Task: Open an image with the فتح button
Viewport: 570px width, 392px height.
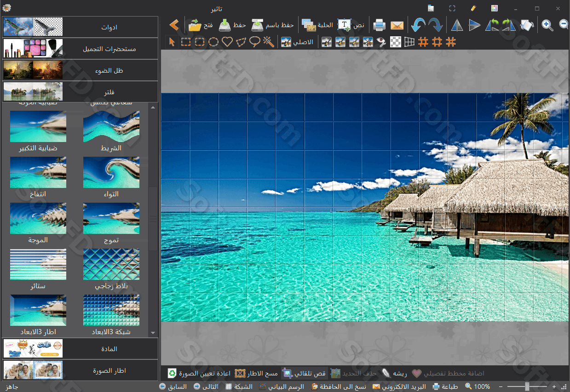Action: click(x=201, y=25)
